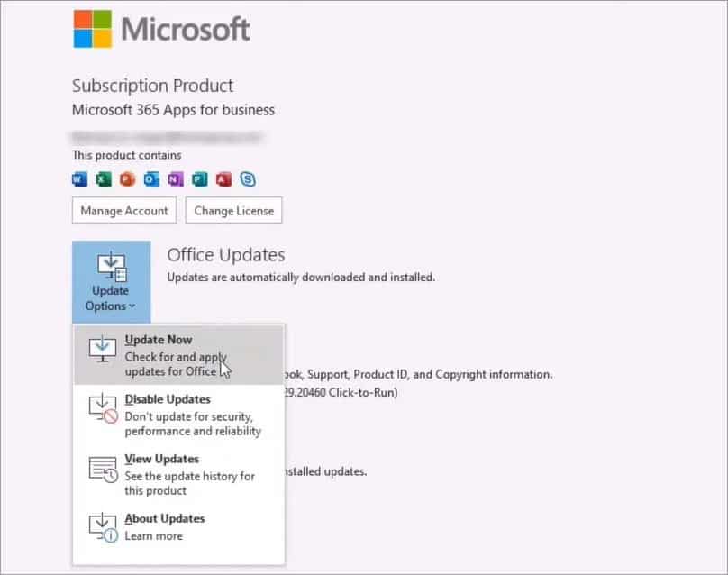This screenshot has height=575, width=728.
Task: Click the Publisher app icon
Action: click(x=200, y=179)
